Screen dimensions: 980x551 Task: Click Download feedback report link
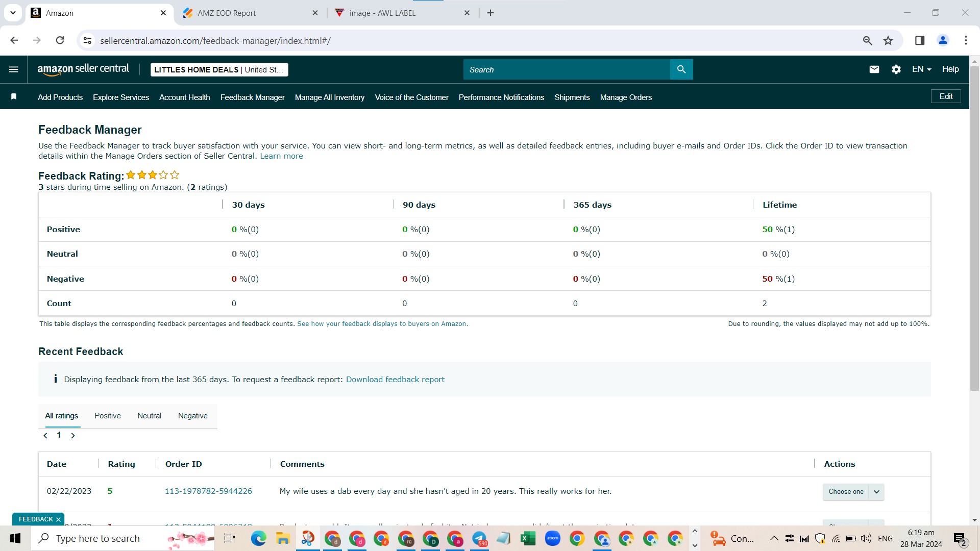click(395, 380)
